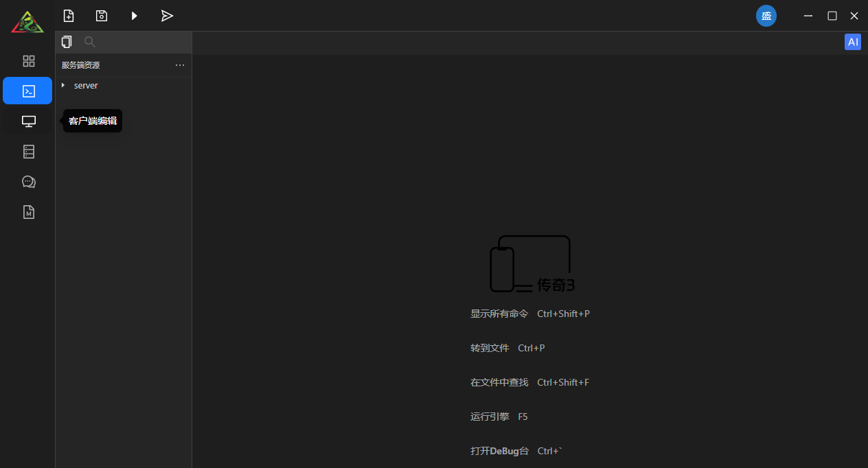
Task: Click 打开DeBug台 shortcut link
Action: pyautogui.click(x=499, y=451)
